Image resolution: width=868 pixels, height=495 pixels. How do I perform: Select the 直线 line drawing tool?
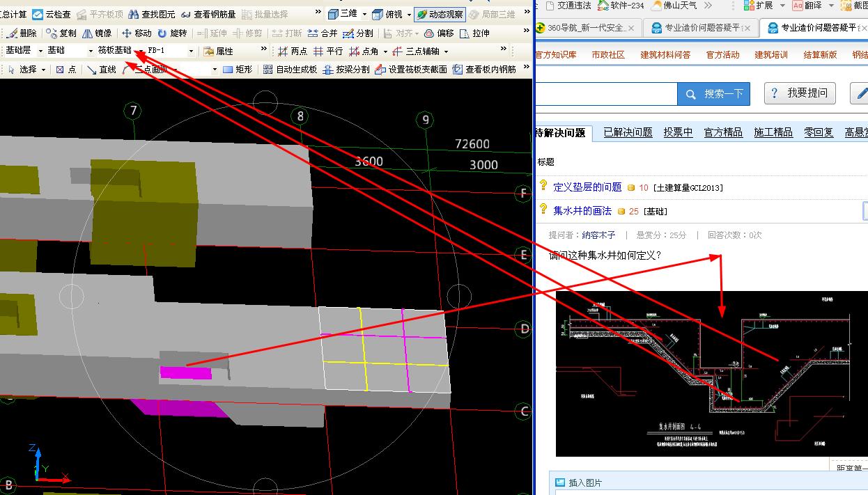101,69
